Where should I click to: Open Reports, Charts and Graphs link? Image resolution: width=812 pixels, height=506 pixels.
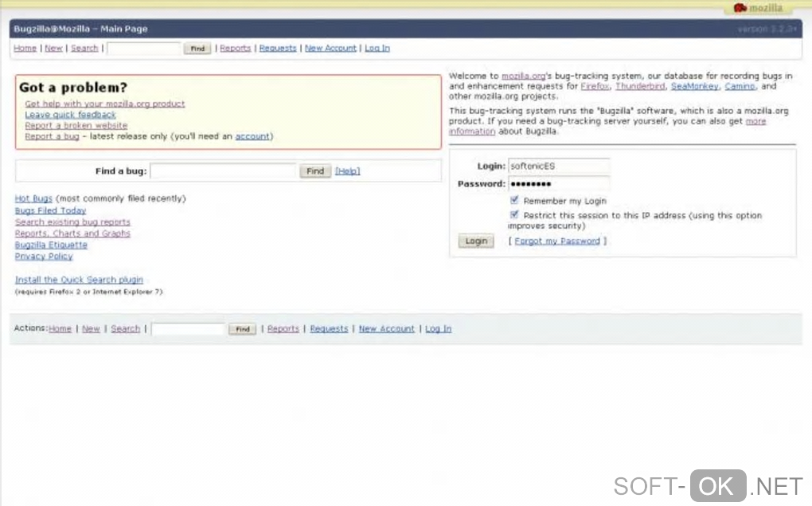[72, 233]
